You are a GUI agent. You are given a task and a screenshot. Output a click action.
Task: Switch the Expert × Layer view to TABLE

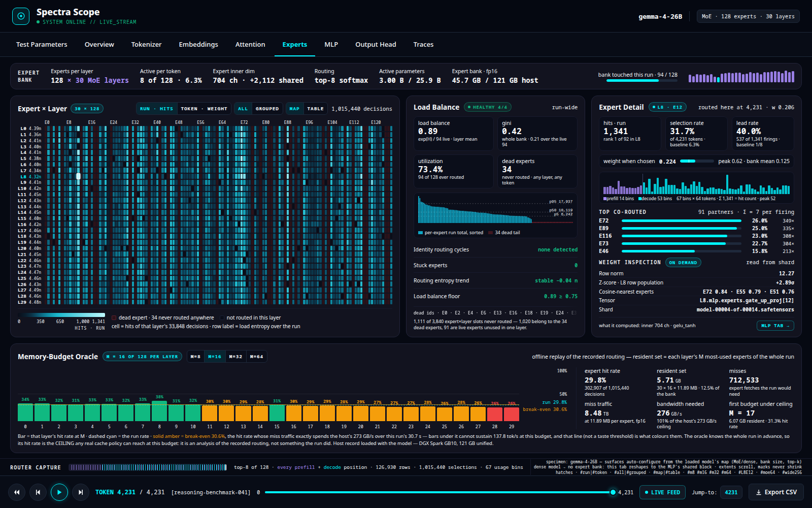315,109
